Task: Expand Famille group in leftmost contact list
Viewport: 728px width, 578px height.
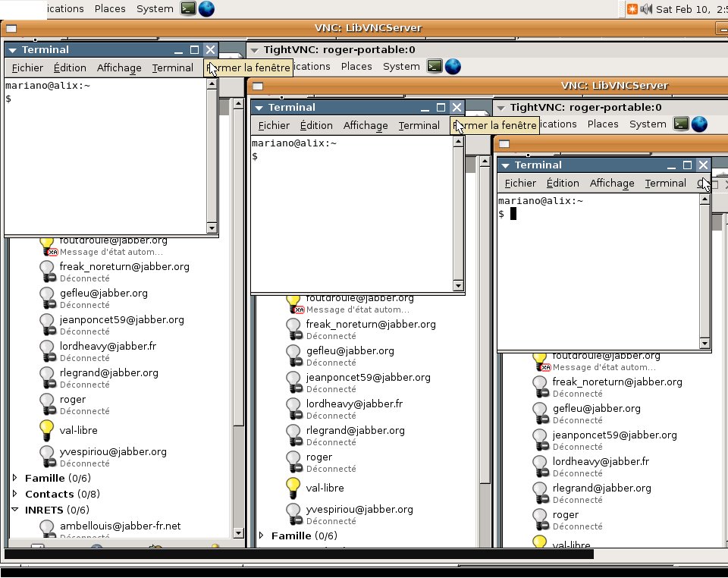Action: 15,478
